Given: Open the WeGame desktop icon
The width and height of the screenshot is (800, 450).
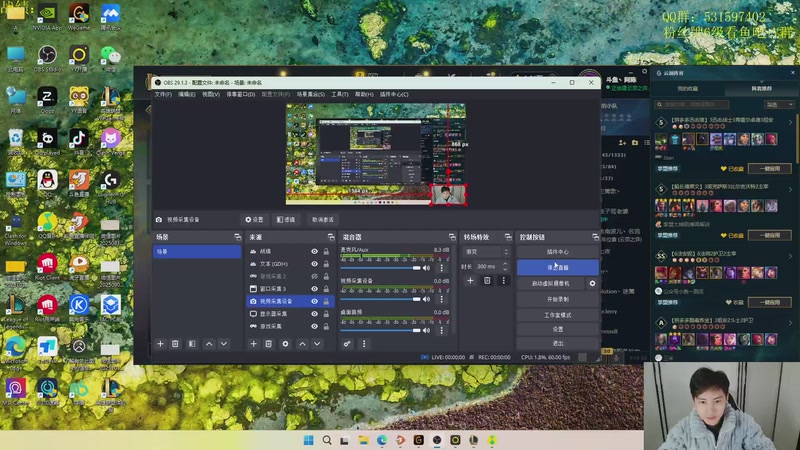Looking at the screenshot, I should [79, 17].
